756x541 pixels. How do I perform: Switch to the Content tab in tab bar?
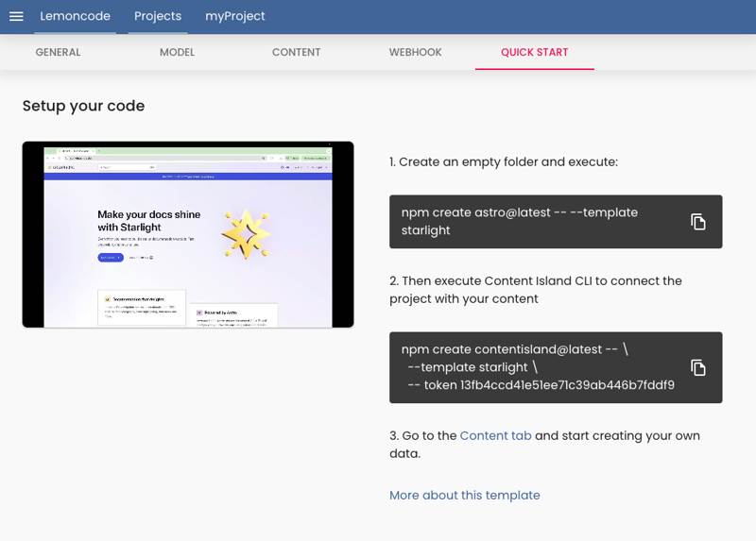pos(296,52)
